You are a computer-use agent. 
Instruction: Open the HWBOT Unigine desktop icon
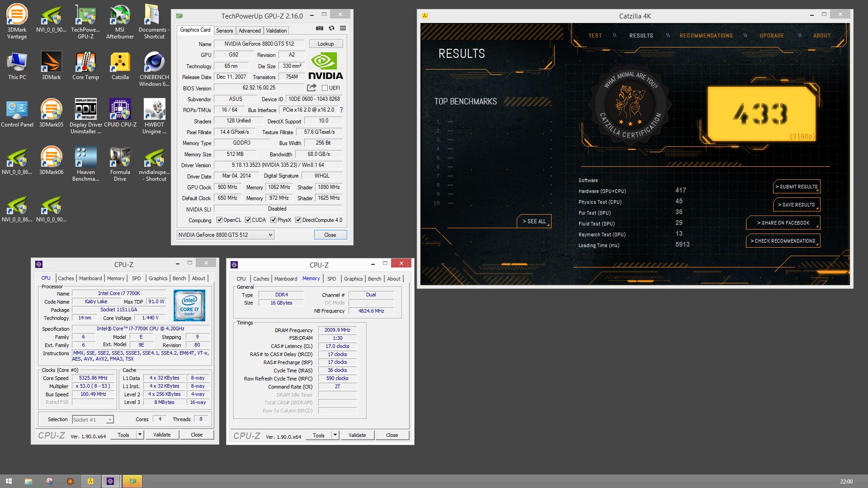(154, 117)
